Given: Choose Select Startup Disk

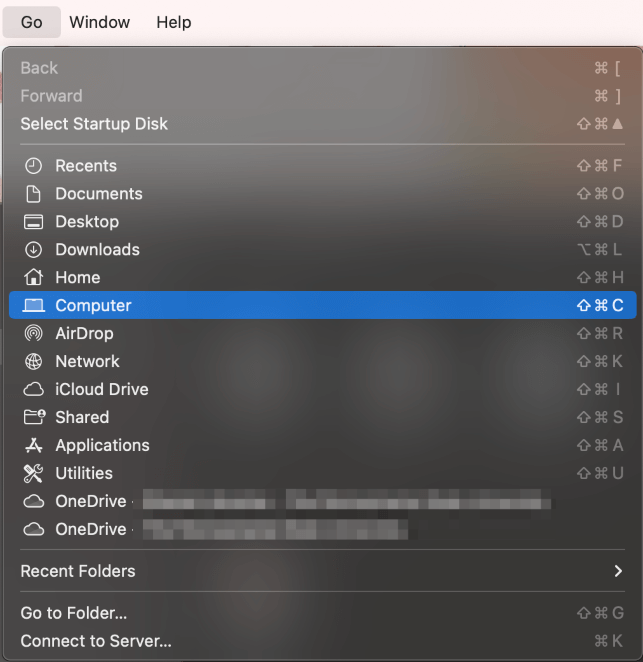Looking at the screenshot, I should [323, 124].
